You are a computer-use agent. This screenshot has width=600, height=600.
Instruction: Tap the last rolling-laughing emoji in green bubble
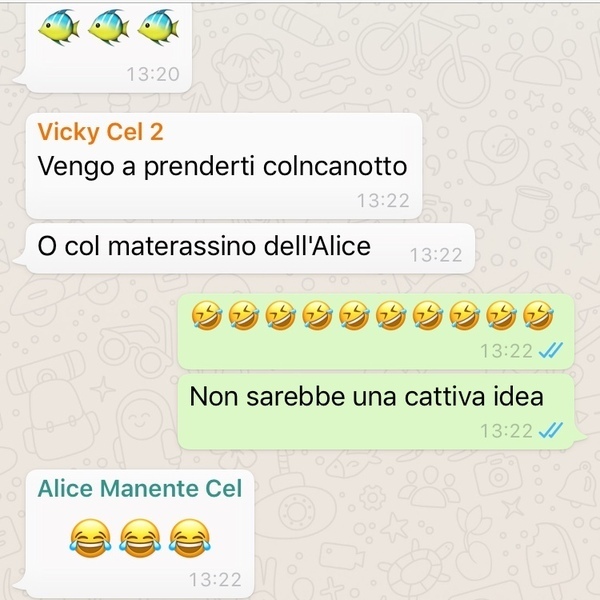tap(538, 315)
